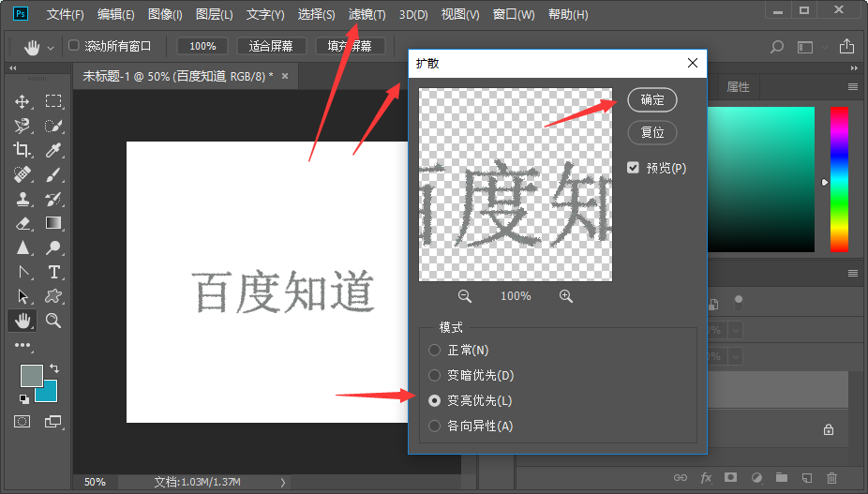Select the Quick Selection tool
Screen dimensions: 868x494
click(53, 126)
